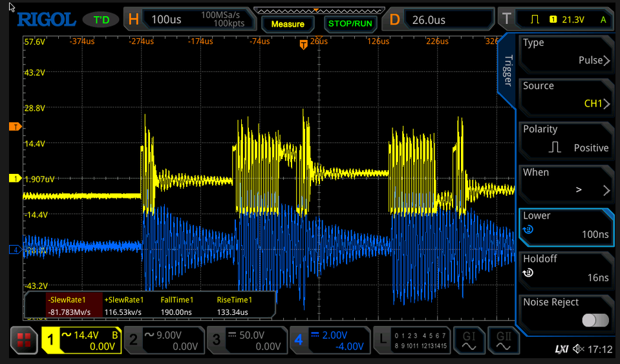Toggle the muted speaker icon

click(x=579, y=349)
